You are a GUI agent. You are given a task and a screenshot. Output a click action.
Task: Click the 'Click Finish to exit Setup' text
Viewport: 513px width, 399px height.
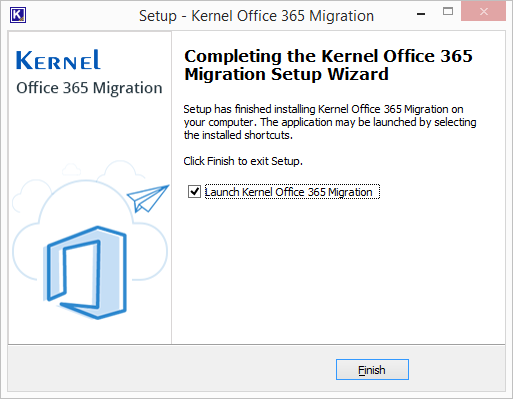[243, 161]
